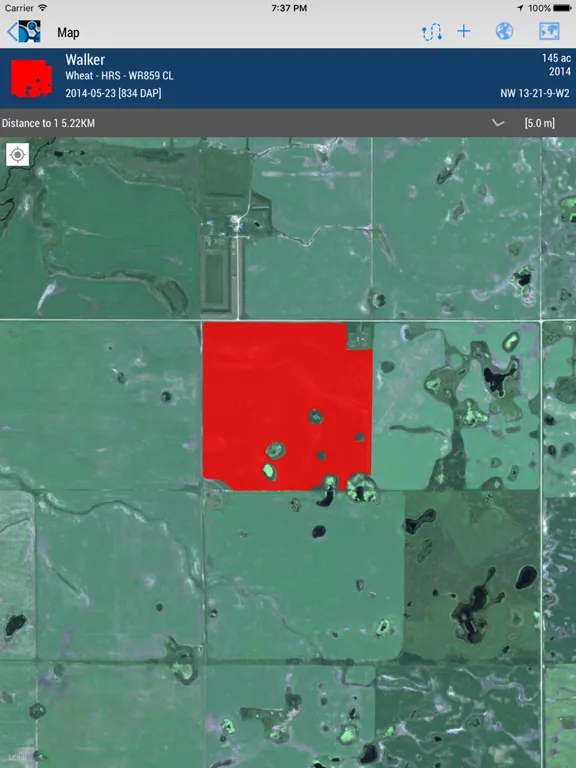
Task: Center map with location target button
Action: coord(18,155)
